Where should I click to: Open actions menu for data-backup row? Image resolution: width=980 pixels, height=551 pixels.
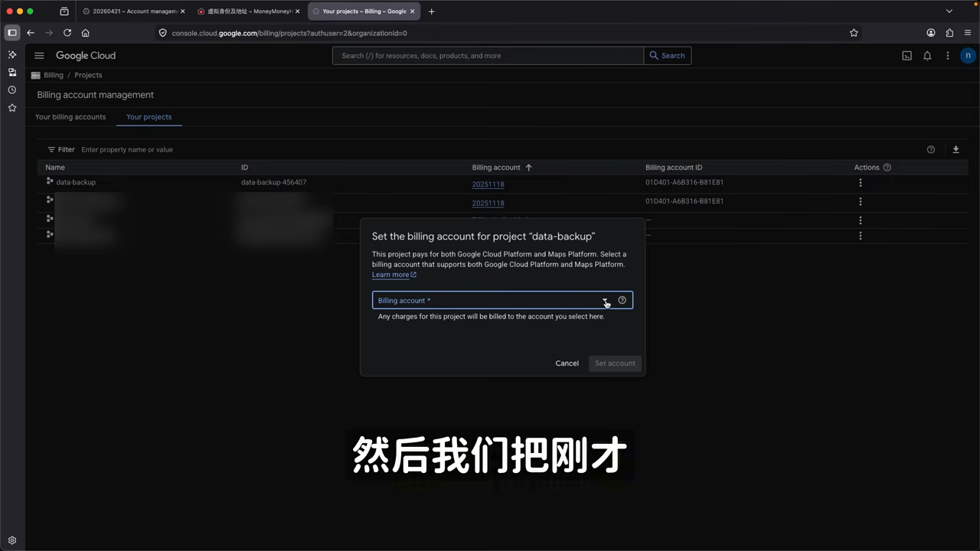click(x=861, y=183)
